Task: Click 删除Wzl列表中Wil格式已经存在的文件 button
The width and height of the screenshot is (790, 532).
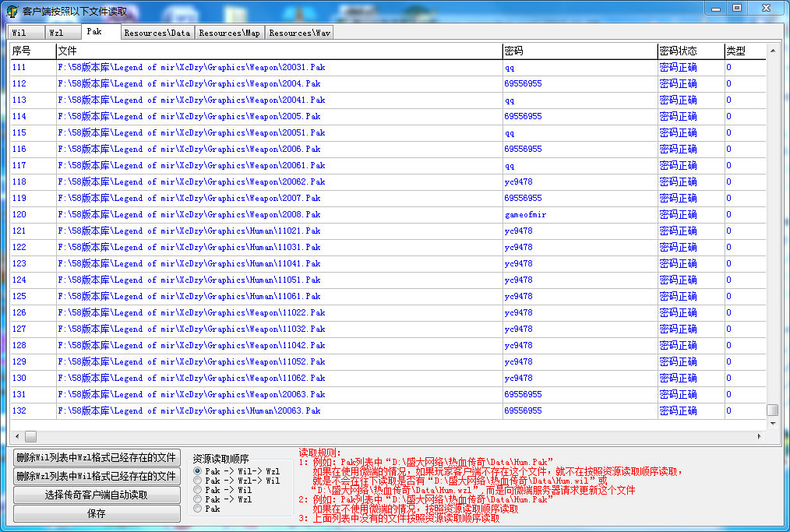Action: [97, 476]
